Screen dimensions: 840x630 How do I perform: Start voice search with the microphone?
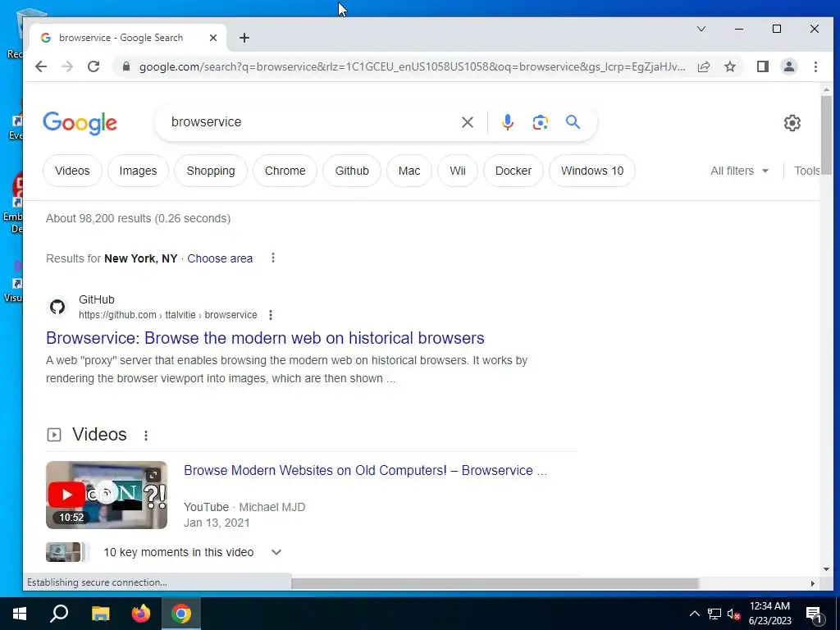point(507,122)
